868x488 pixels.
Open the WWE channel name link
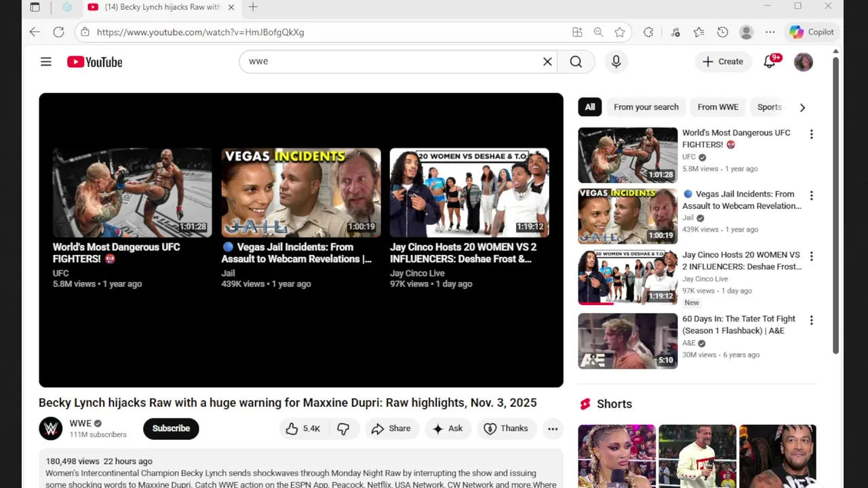point(80,424)
